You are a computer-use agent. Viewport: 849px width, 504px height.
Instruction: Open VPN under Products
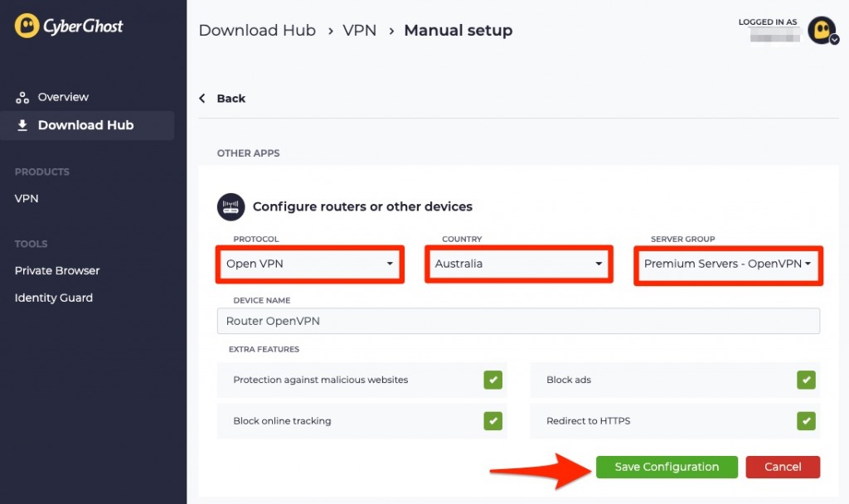pyautogui.click(x=27, y=199)
